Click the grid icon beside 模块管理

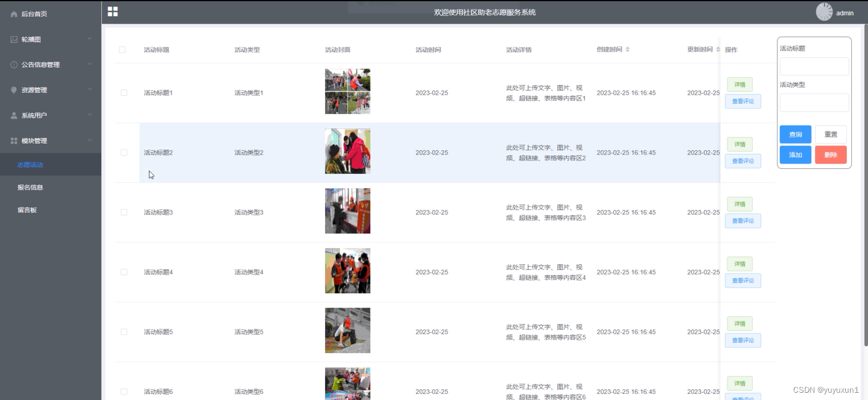click(14, 141)
